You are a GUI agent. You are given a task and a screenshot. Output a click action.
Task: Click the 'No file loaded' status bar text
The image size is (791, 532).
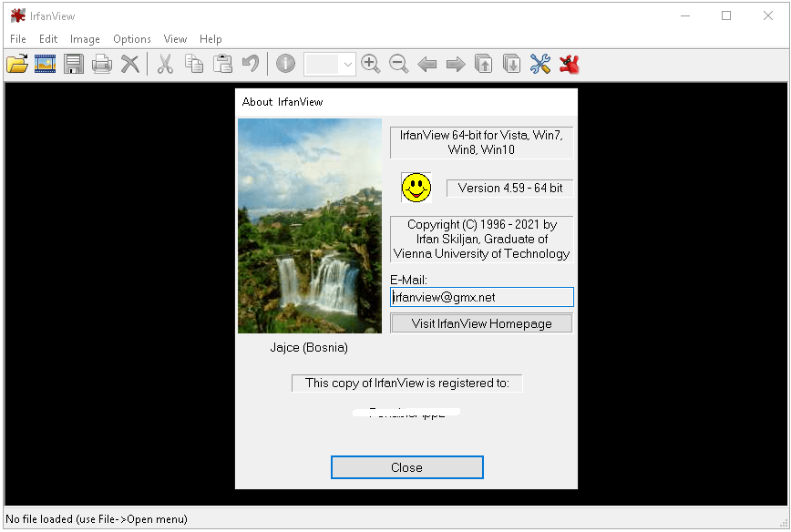(97, 519)
